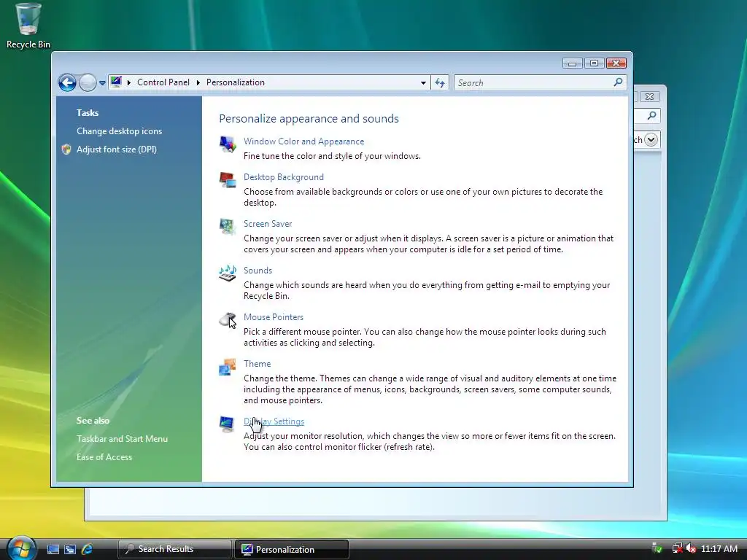Click the Screen Saver icon
The image size is (747, 560).
coord(228,227)
